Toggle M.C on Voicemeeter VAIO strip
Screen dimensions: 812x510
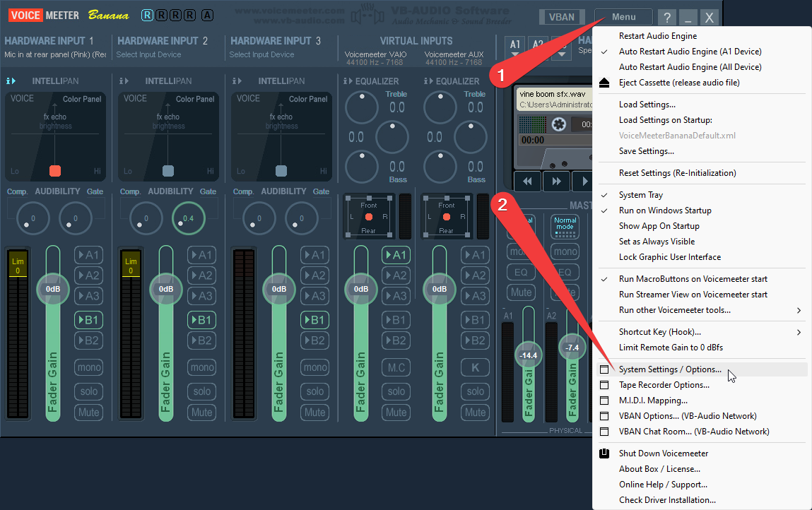pyautogui.click(x=396, y=367)
